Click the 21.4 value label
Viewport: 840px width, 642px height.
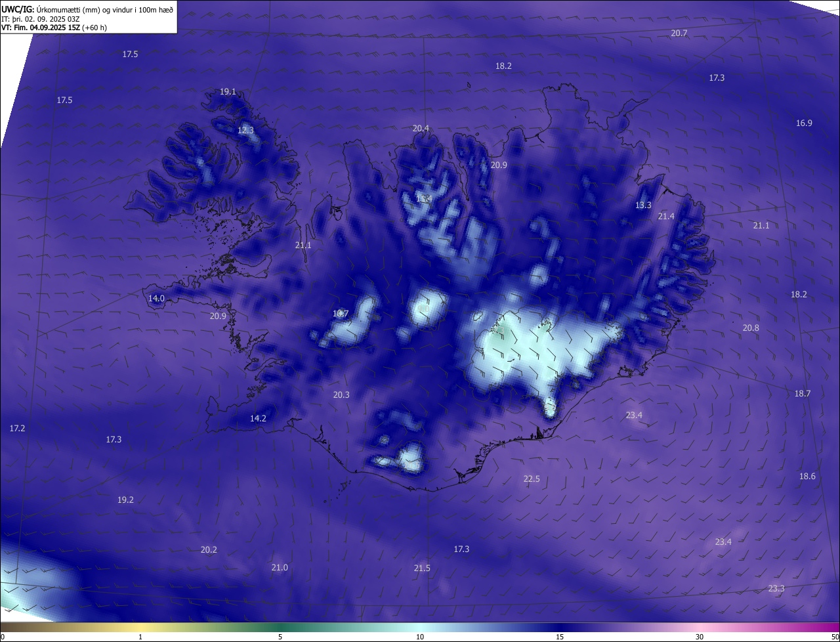(666, 216)
